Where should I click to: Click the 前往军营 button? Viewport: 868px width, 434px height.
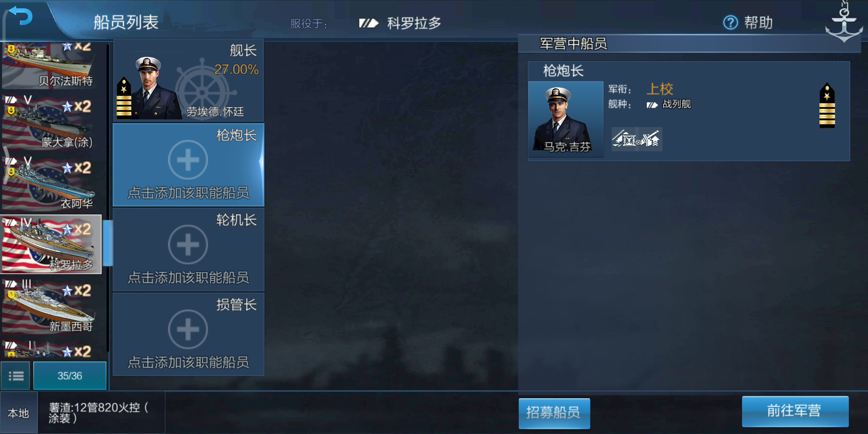pos(795,411)
